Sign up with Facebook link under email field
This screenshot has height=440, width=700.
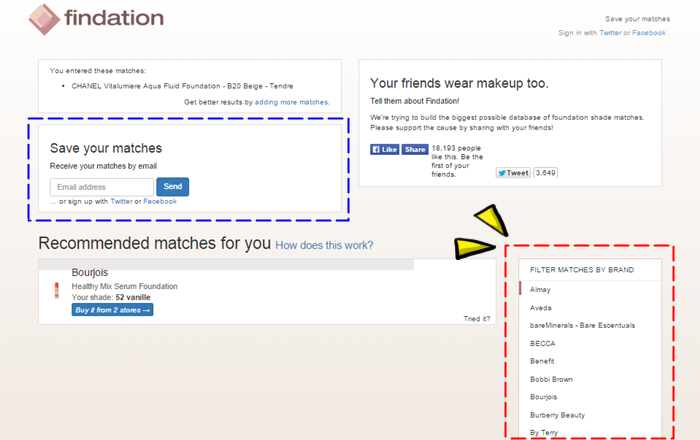point(160,201)
